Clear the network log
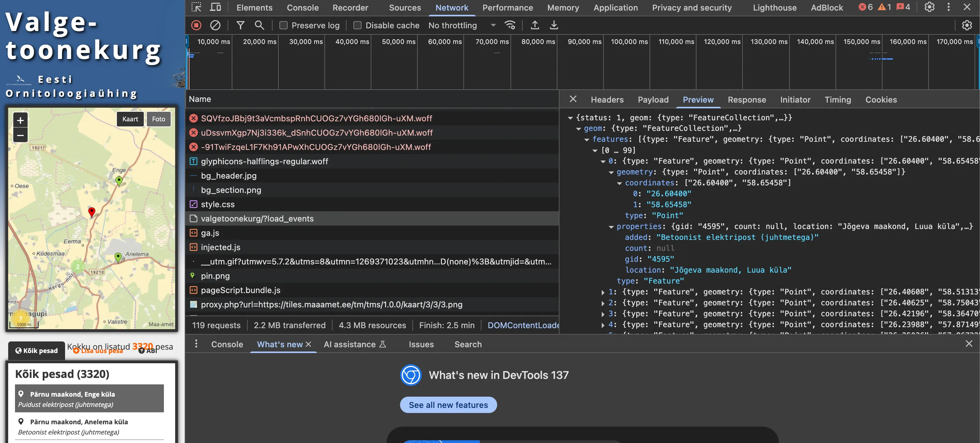Image resolution: width=980 pixels, height=443 pixels. (x=215, y=25)
